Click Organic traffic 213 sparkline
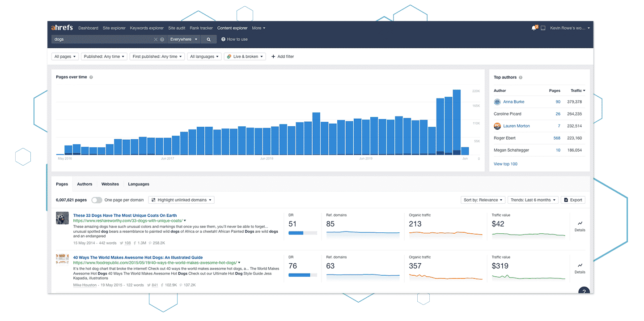The height and width of the screenshot is (321, 644). click(x=446, y=233)
